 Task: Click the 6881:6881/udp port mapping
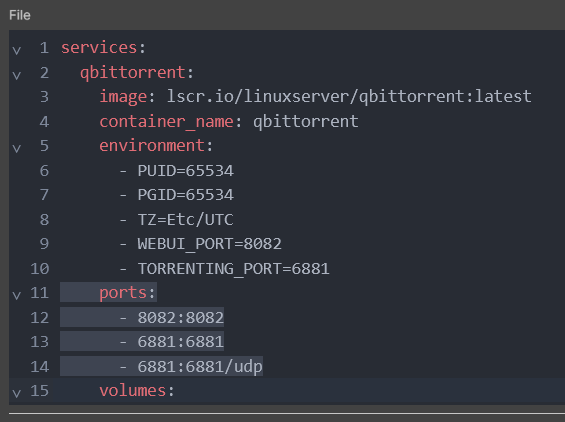coord(200,367)
